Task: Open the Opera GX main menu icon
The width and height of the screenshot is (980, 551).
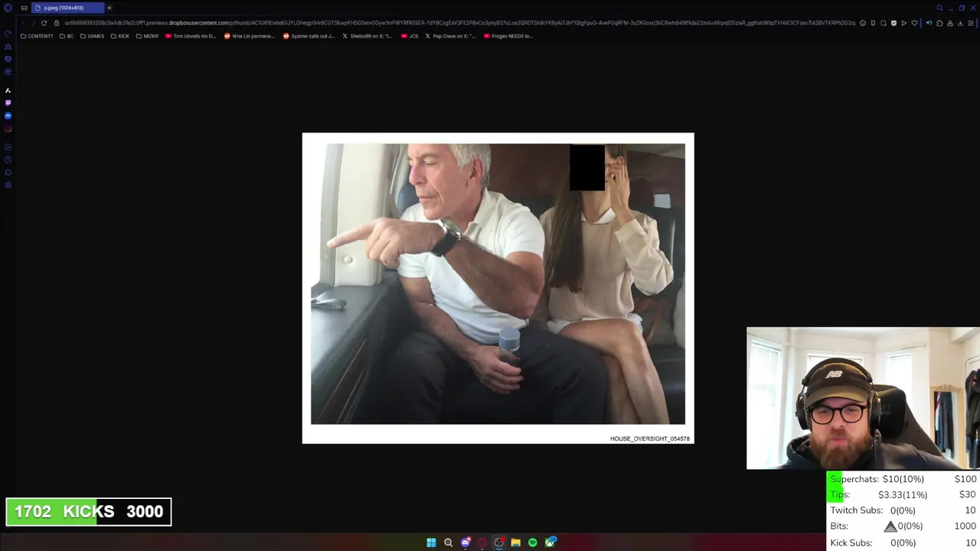Action: pos(8,8)
